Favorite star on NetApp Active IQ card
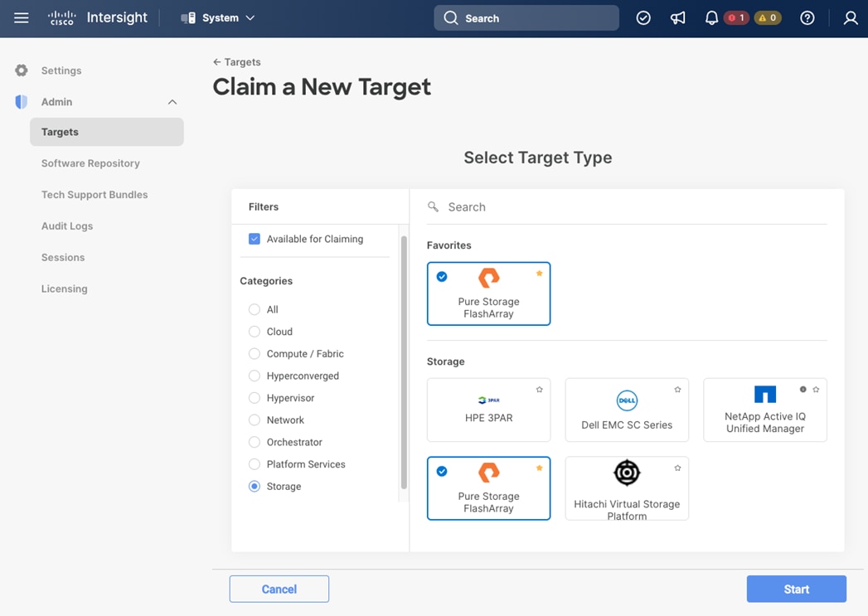The image size is (868, 616). (x=816, y=390)
